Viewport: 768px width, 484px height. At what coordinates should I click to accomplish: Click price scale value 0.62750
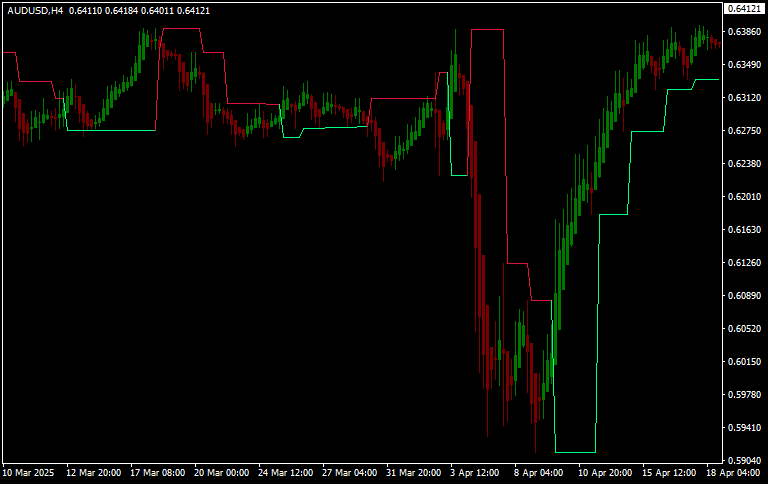pos(744,131)
